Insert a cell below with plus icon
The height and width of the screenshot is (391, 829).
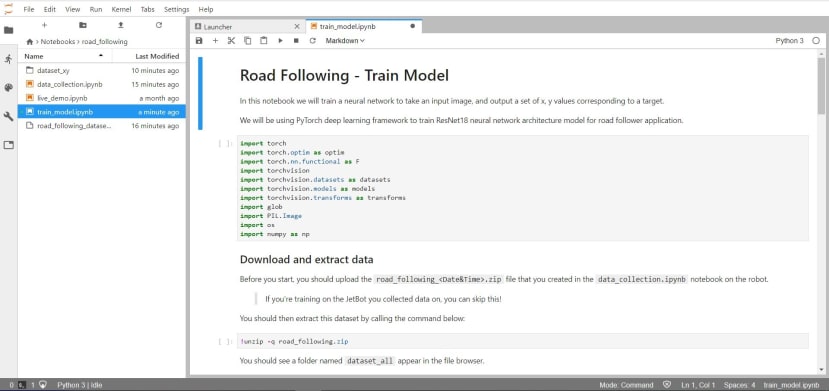[215, 41]
